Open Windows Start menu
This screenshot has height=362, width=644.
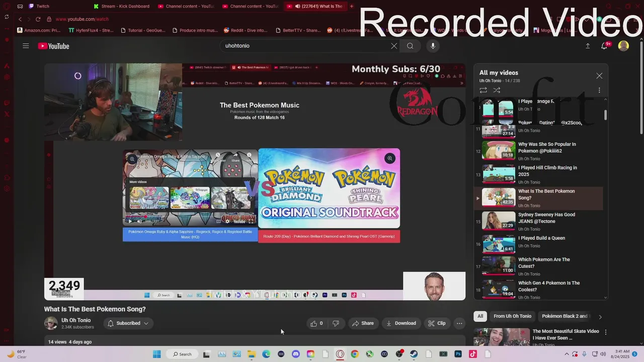click(x=156, y=354)
